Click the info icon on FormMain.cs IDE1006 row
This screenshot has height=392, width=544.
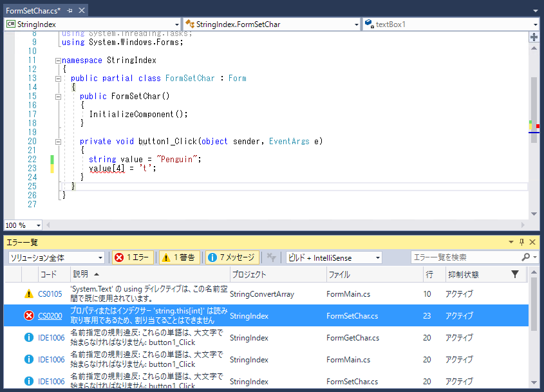click(x=29, y=359)
